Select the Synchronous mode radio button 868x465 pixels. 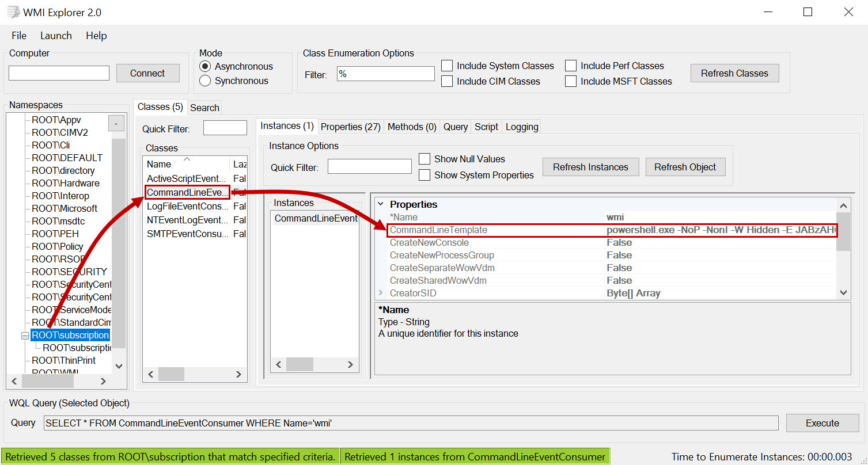[205, 81]
